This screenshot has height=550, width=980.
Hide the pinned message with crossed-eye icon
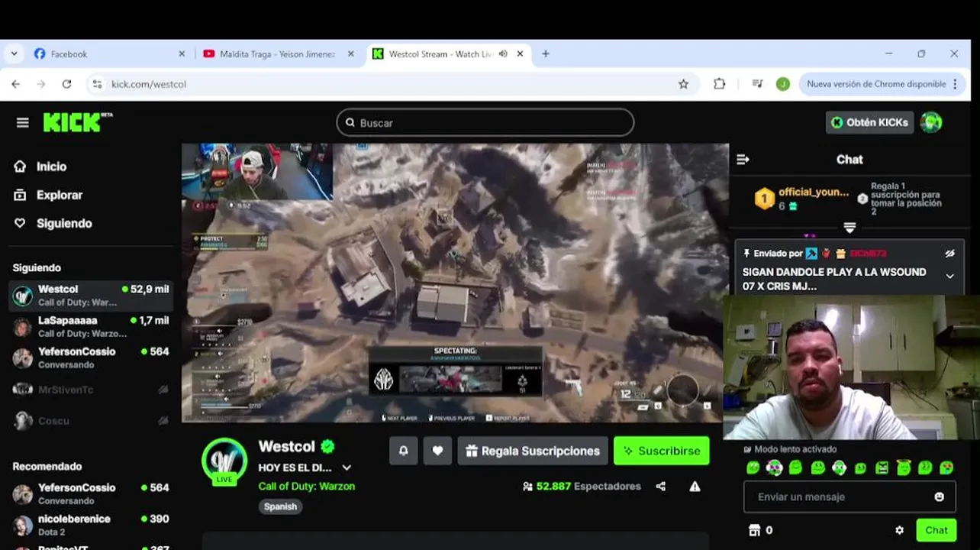coord(949,254)
